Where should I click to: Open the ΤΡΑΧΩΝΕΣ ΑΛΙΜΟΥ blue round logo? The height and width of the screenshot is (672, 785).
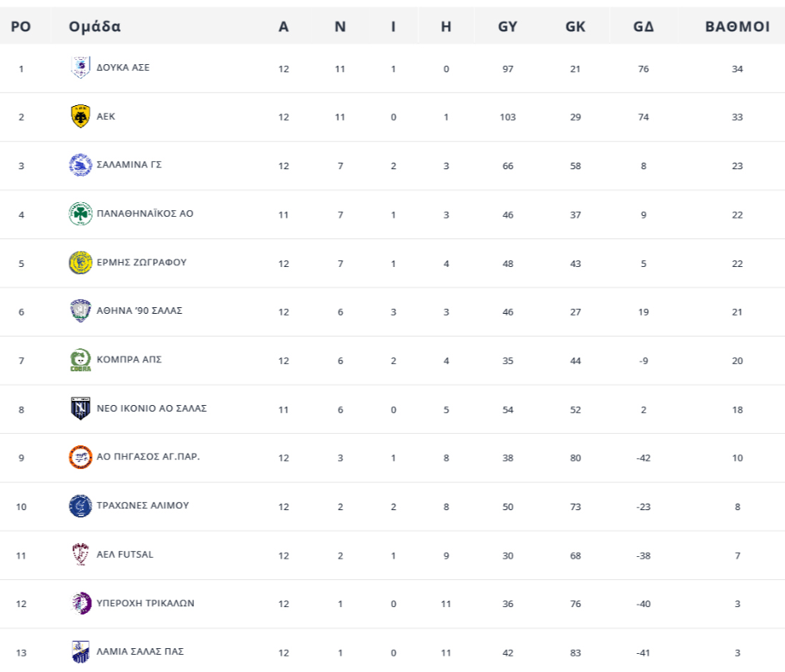(x=81, y=506)
